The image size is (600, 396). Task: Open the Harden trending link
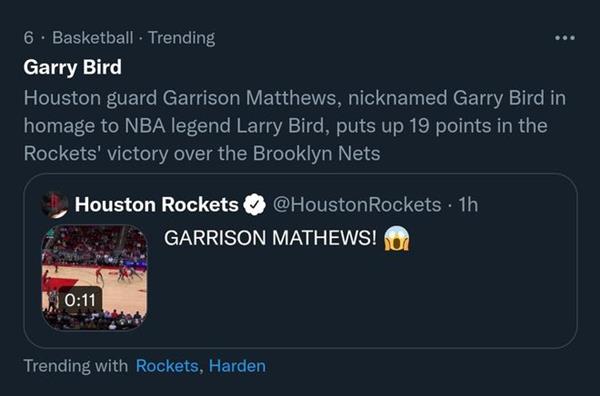pyautogui.click(x=237, y=366)
